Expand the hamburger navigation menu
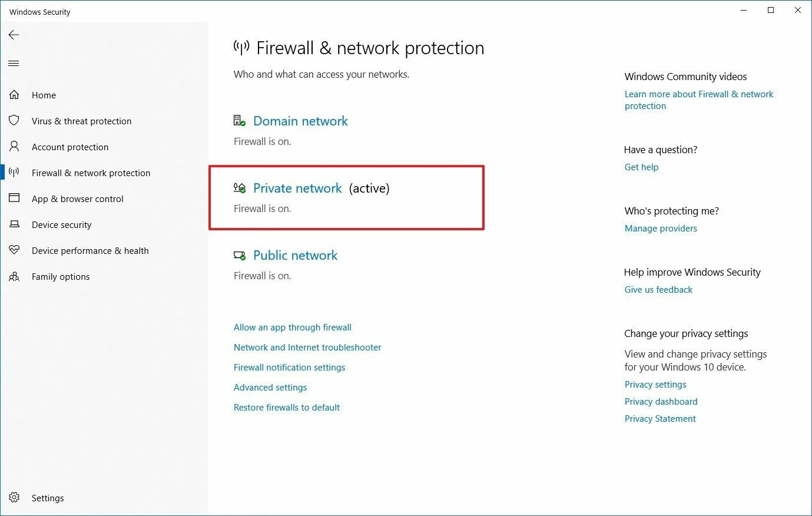Image resolution: width=812 pixels, height=516 pixels. click(14, 63)
